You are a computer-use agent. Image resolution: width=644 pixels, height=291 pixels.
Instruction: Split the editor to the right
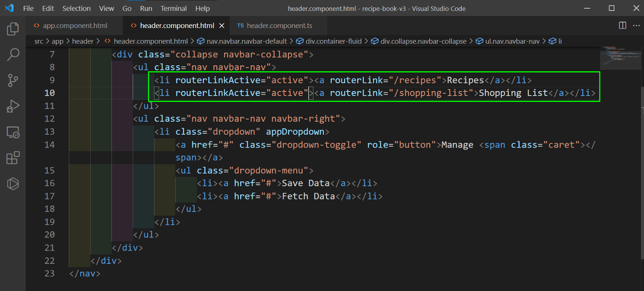point(622,25)
